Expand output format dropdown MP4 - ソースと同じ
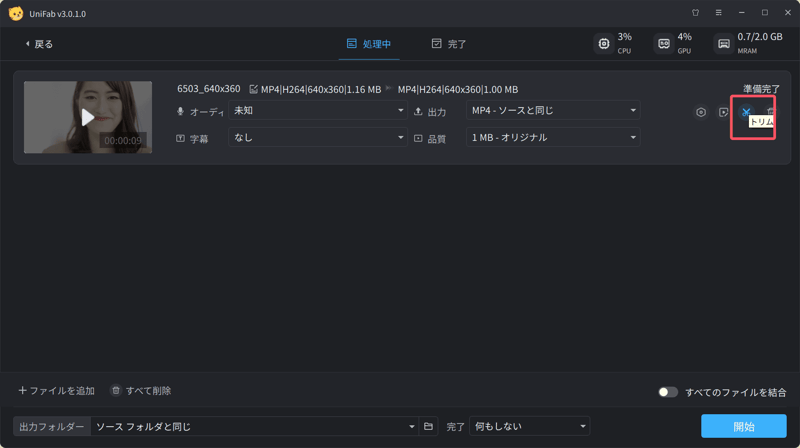Viewport: 800px width, 448px height. 553,111
